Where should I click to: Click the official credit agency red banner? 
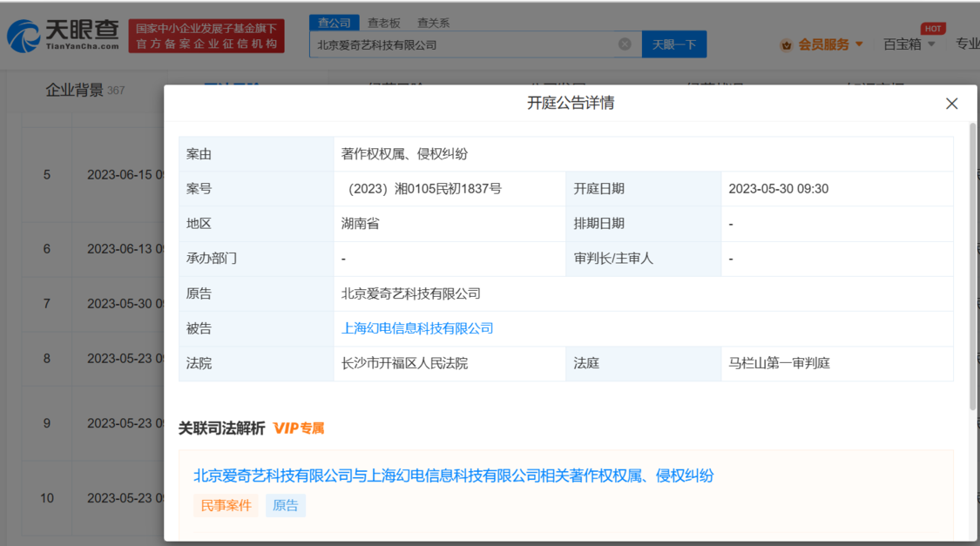point(206,37)
